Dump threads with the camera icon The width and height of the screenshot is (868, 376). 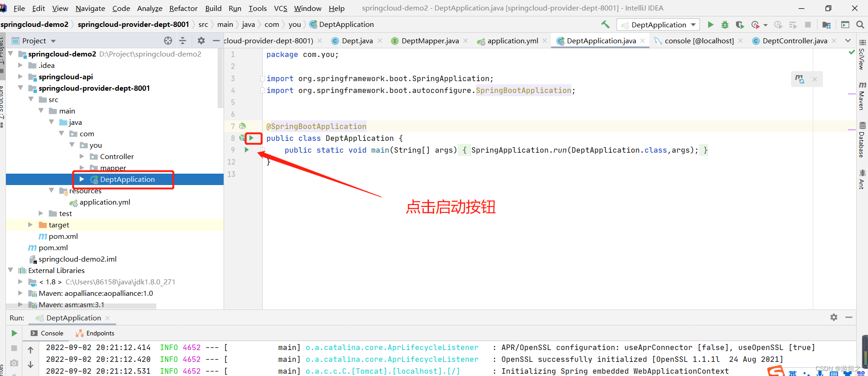coord(14,363)
